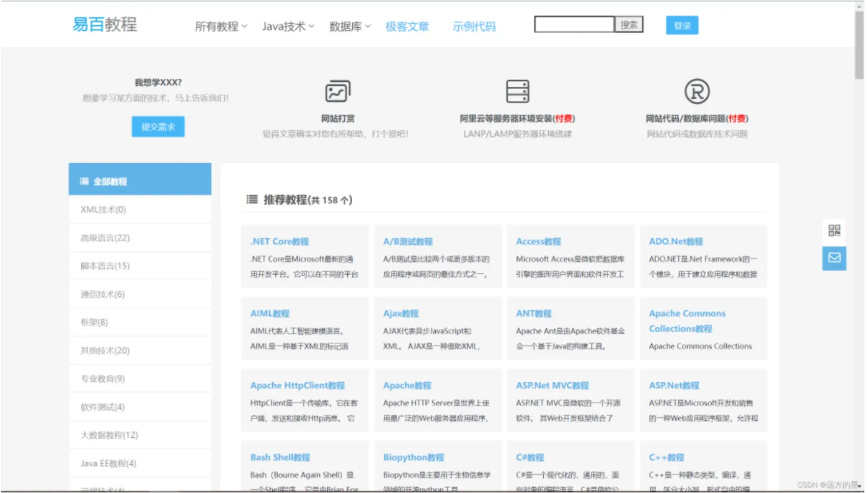Screen dimensions: 868x493
Task: Open the Access教程 link
Action: (x=539, y=241)
